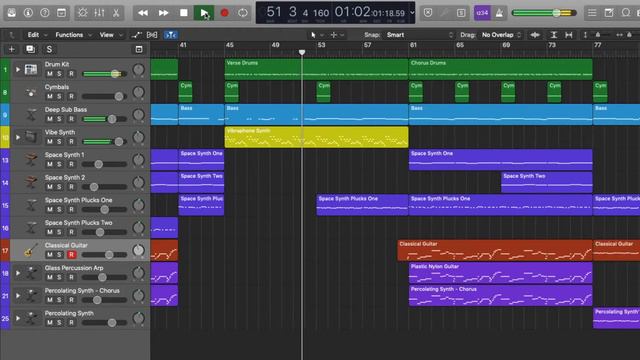The height and width of the screenshot is (360, 640).
Task: Show the global tracks button
Action: [x=139, y=49]
